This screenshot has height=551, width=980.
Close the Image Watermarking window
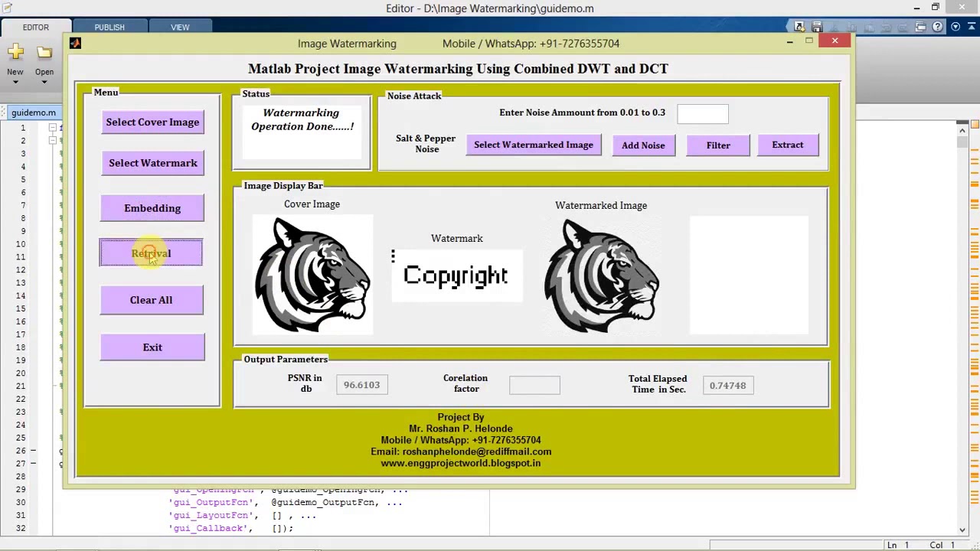coord(835,41)
